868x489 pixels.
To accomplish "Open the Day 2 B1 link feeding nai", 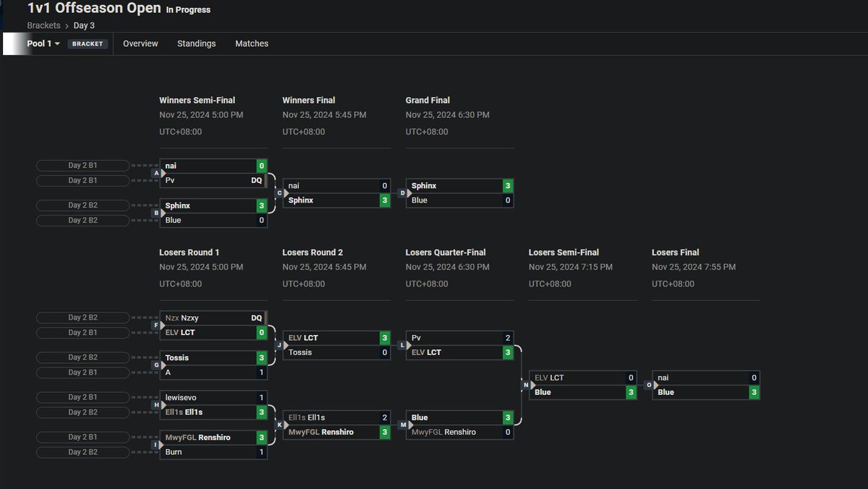I will pos(83,166).
